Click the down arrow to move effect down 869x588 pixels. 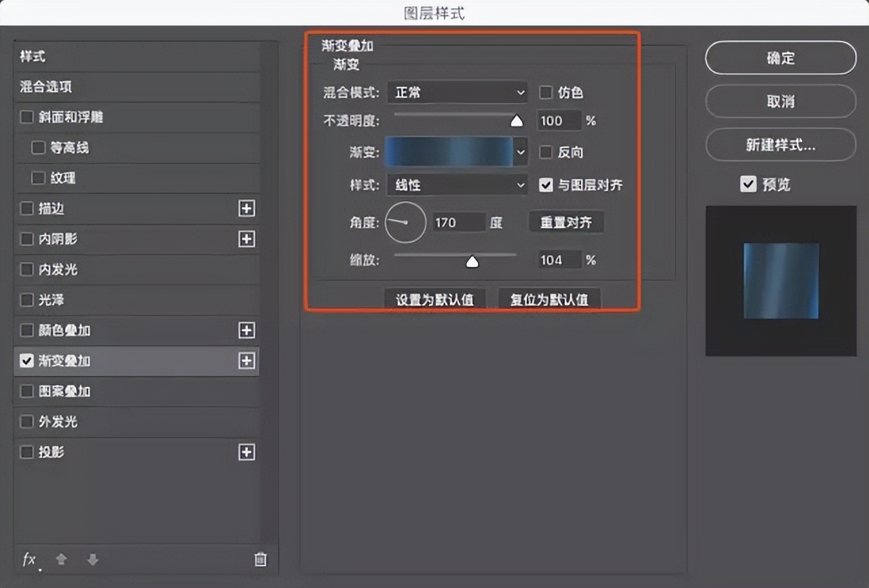click(92, 559)
